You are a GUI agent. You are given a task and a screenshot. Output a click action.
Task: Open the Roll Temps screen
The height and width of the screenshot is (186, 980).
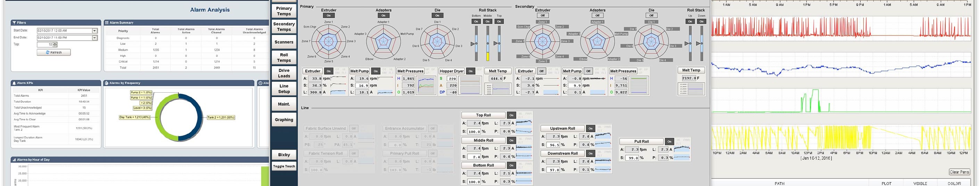284,58
